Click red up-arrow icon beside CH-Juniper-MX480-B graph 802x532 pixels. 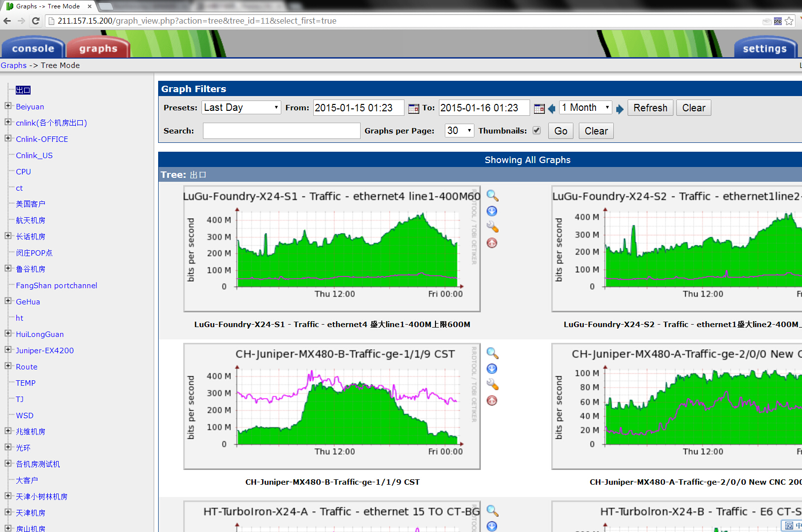point(492,400)
